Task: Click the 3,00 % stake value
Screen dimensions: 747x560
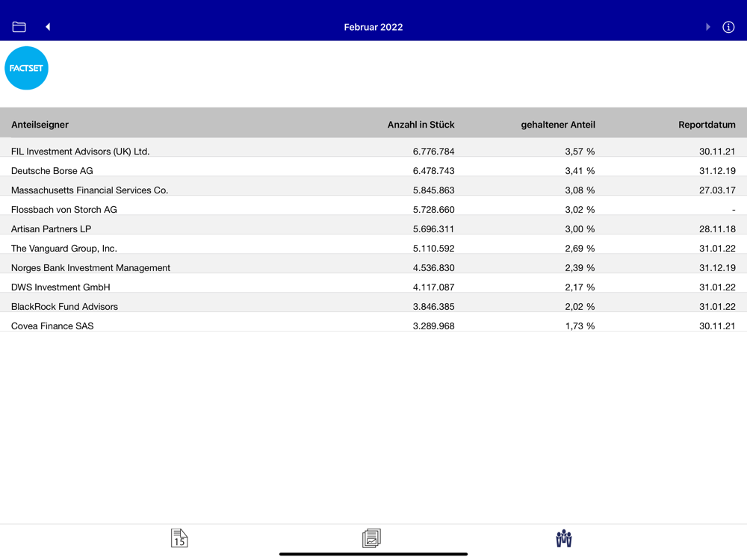Action: click(580, 229)
